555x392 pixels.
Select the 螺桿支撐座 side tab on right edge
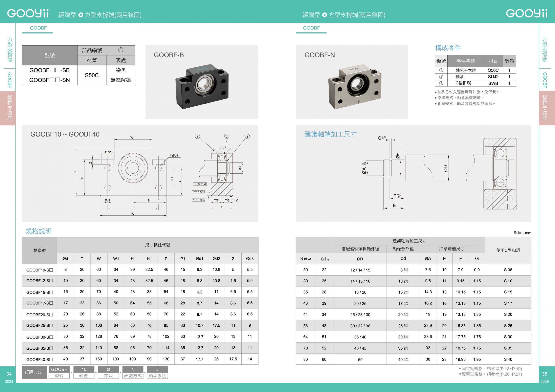tap(547, 108)
